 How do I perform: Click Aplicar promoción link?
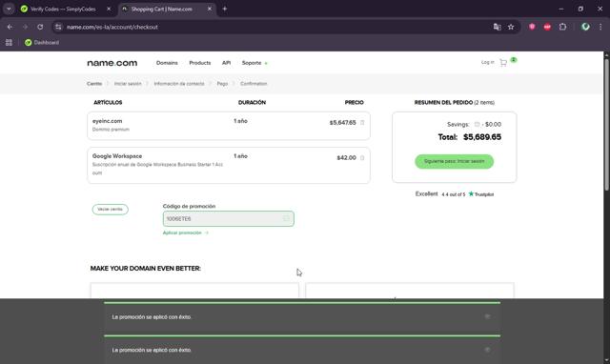[186, 233]
